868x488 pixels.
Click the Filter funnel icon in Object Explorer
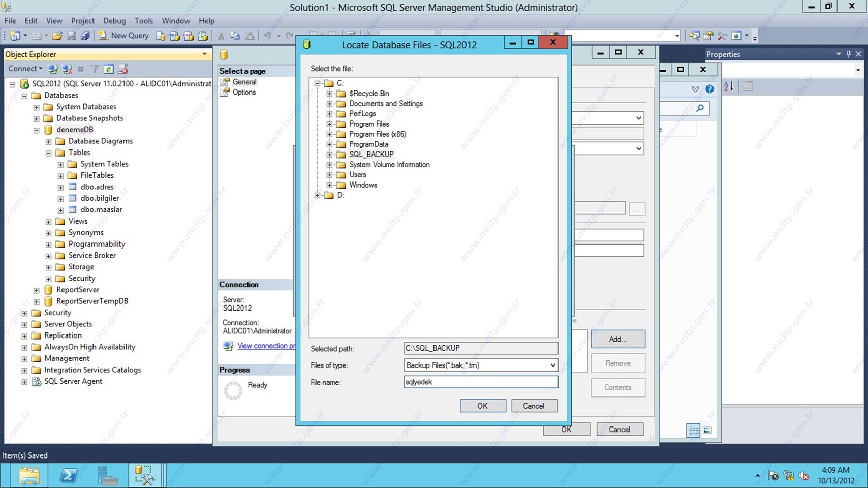click(x=95, y=69)
